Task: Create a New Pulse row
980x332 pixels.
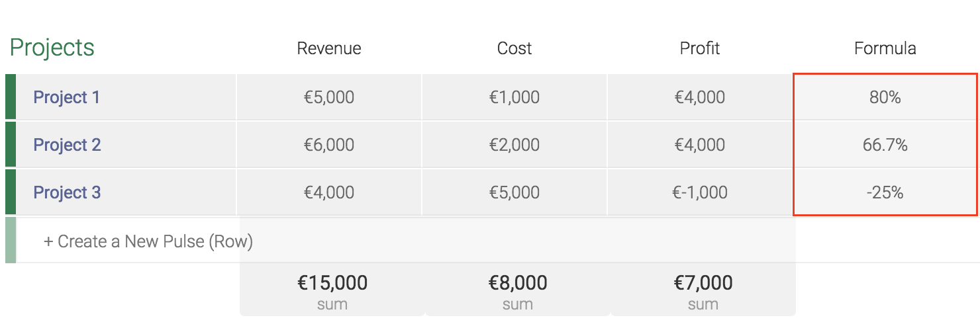Action: [x=148, y=241]
